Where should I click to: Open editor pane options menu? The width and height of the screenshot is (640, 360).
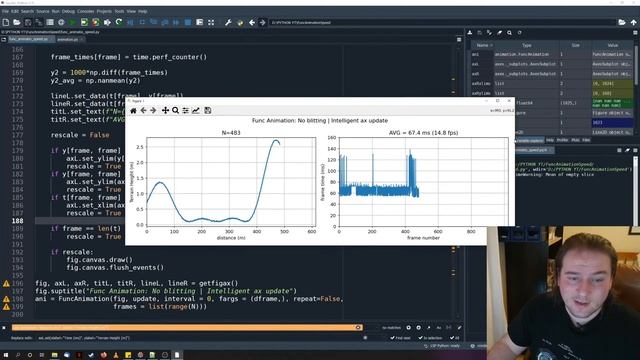click(459, 40)
